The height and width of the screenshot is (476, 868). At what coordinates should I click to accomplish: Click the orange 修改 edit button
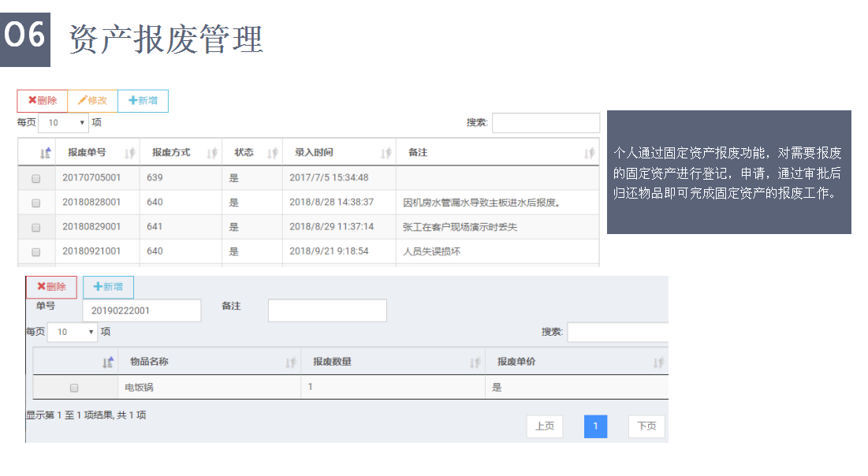(x=92, y=101)
